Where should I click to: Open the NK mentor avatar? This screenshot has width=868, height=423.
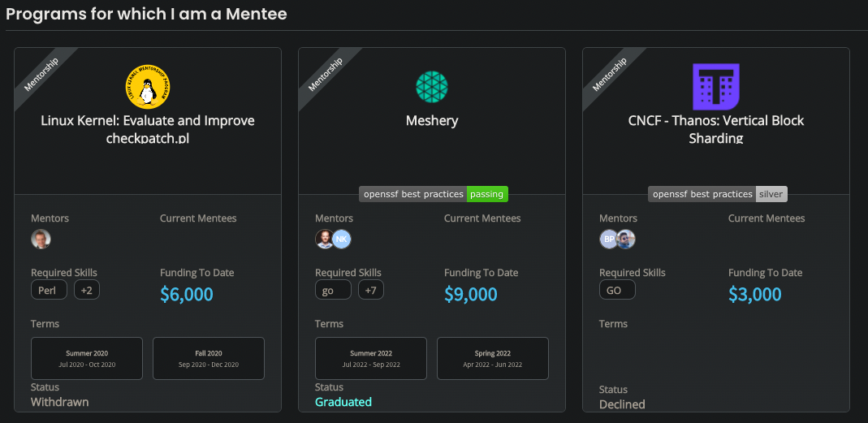[x=342, y=240]
